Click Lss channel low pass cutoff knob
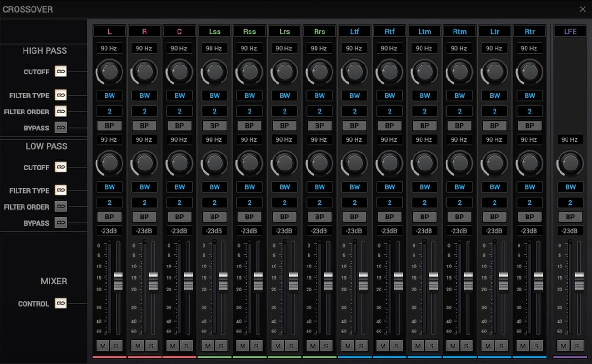This screenshot has width=592, height=364. click(215, 163)
